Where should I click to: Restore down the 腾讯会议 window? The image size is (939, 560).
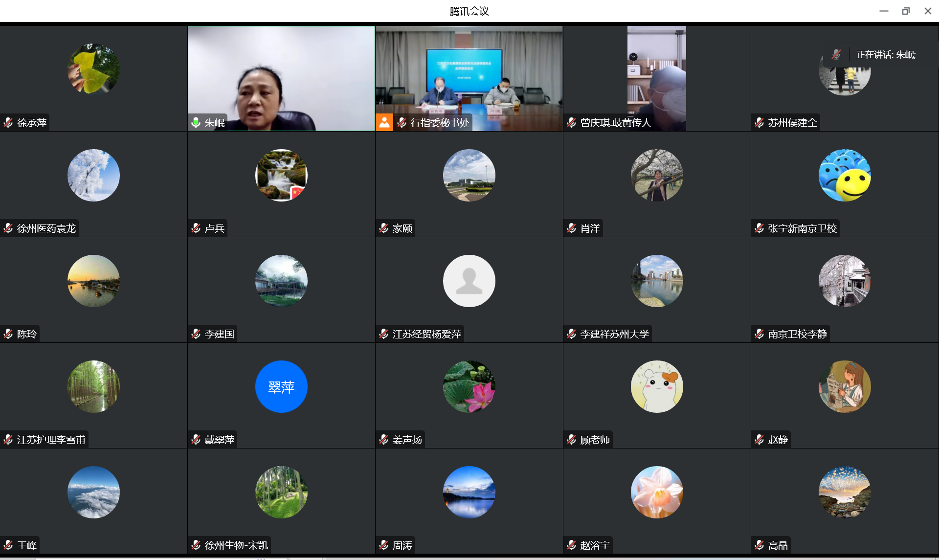pyautogui.click(x=906, y=11)
